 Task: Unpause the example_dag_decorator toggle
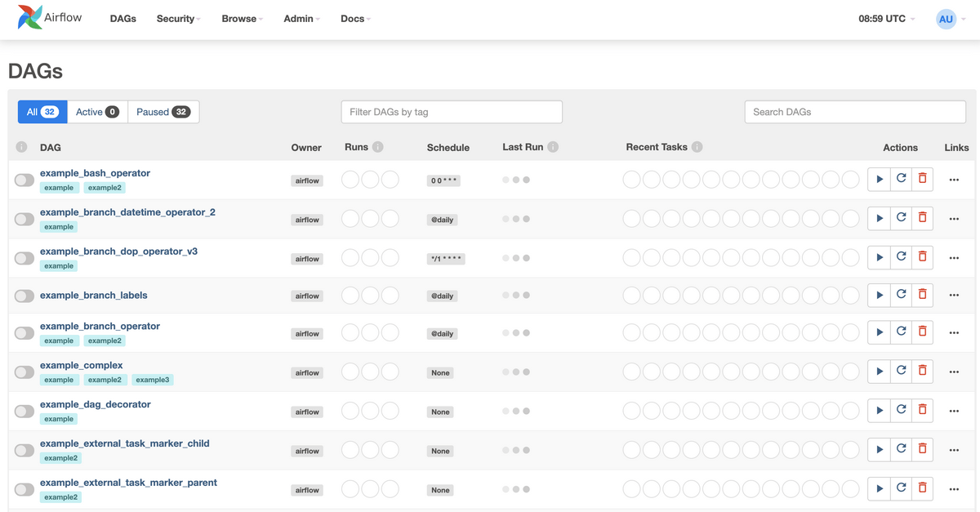24,412
